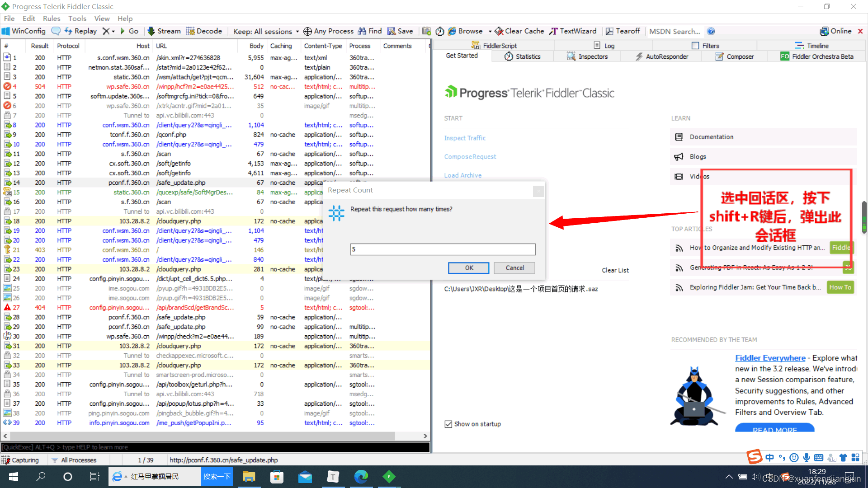Save captured sessions using the Save icon

[400, 31]
